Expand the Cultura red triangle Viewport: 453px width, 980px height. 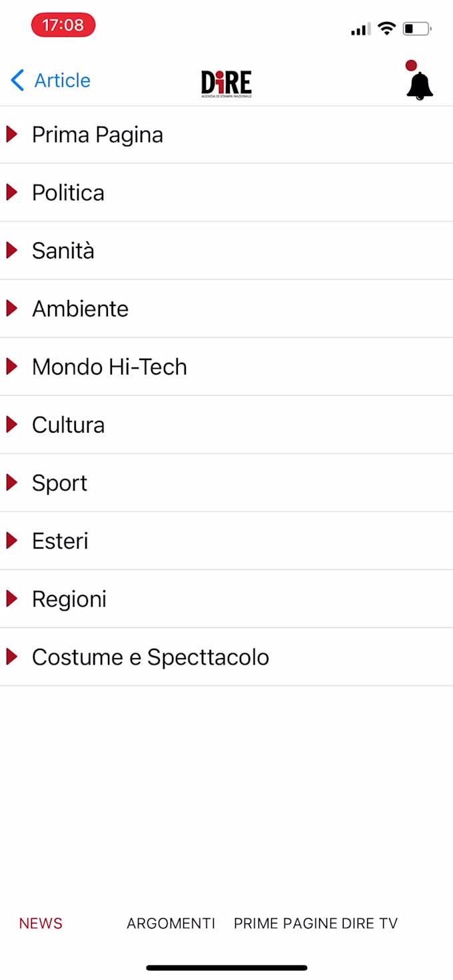click(x=11, y=425)
